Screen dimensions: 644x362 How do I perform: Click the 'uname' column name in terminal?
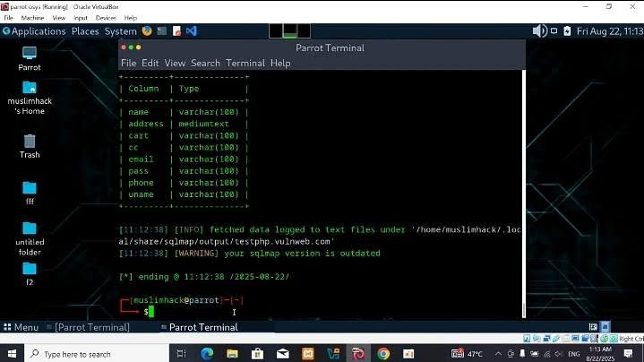pos(141,194)
